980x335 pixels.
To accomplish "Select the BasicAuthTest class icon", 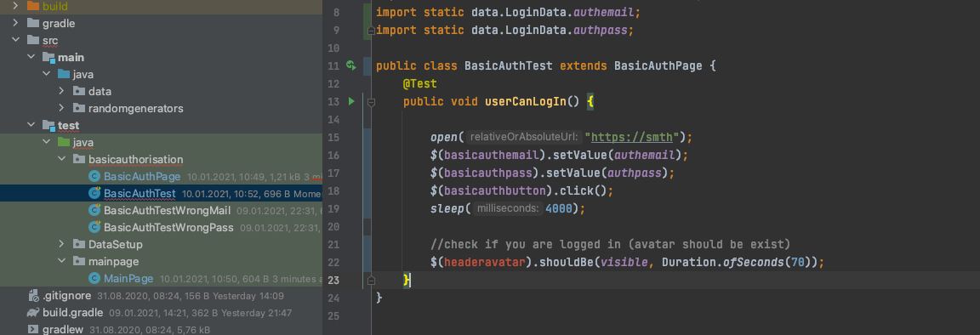I will [x=94, y=193].
